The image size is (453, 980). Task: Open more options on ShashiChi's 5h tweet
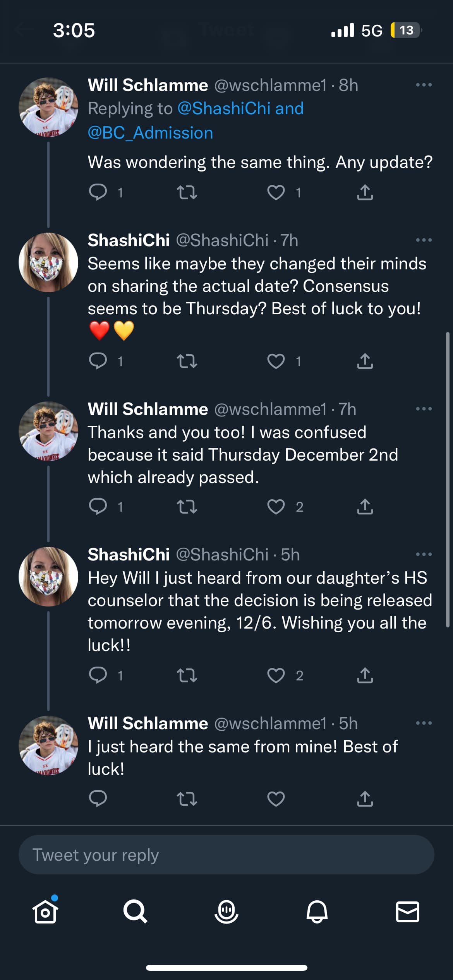tap(424, 554)
